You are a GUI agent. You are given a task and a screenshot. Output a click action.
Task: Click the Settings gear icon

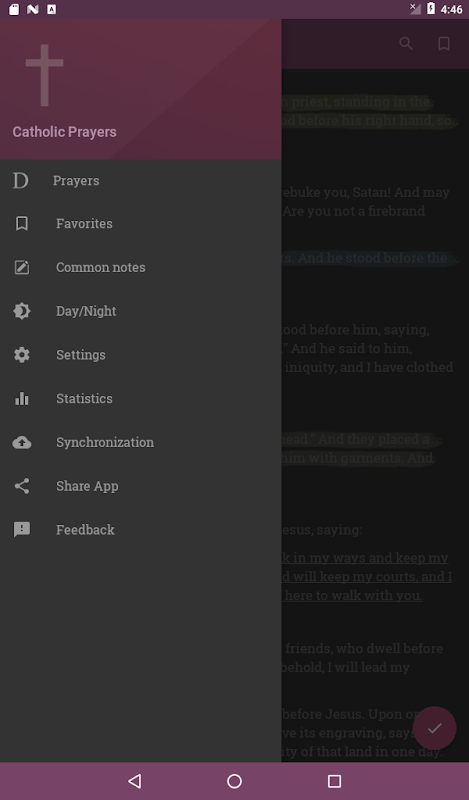pyautogui.click(x=21, y=355)
